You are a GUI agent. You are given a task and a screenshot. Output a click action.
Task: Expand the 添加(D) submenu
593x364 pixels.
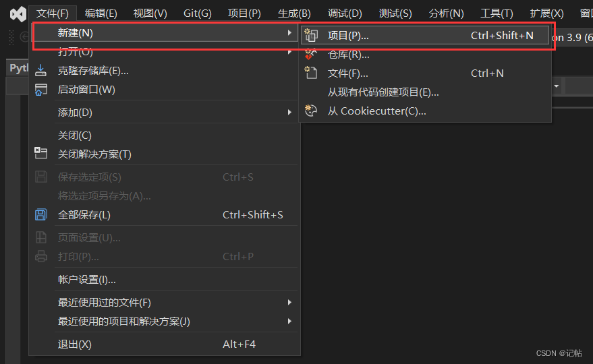pos(289,112)
